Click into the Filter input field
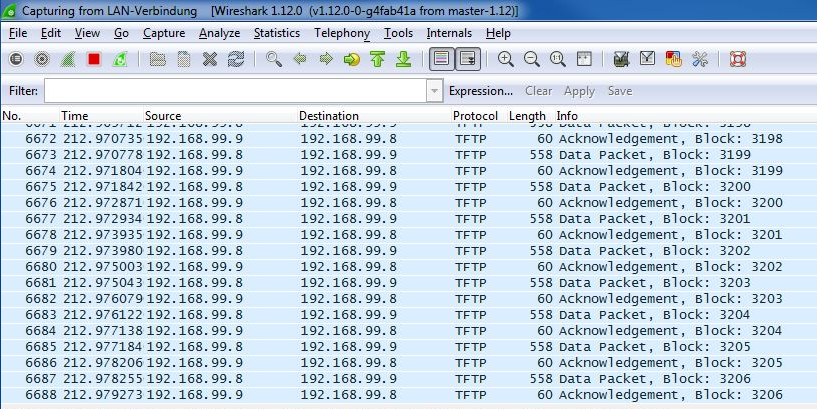Viewport: 817px width, 409px height. click(x=235, y=91)
